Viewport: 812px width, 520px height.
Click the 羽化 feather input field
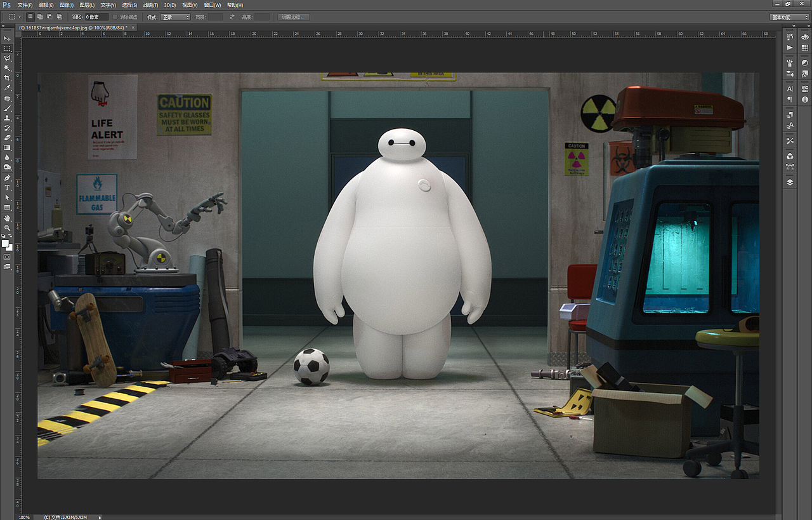click(97, 17)
